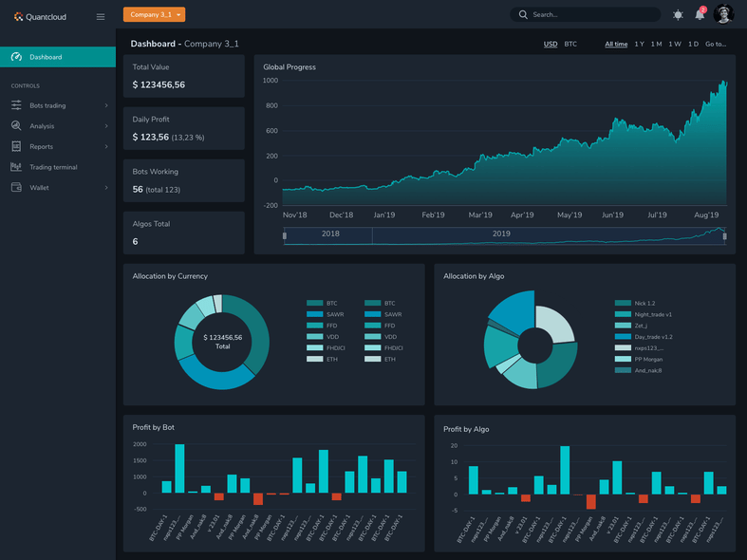
Task: Click the Analysis magnifier icon
Action: tap(16, 126)
